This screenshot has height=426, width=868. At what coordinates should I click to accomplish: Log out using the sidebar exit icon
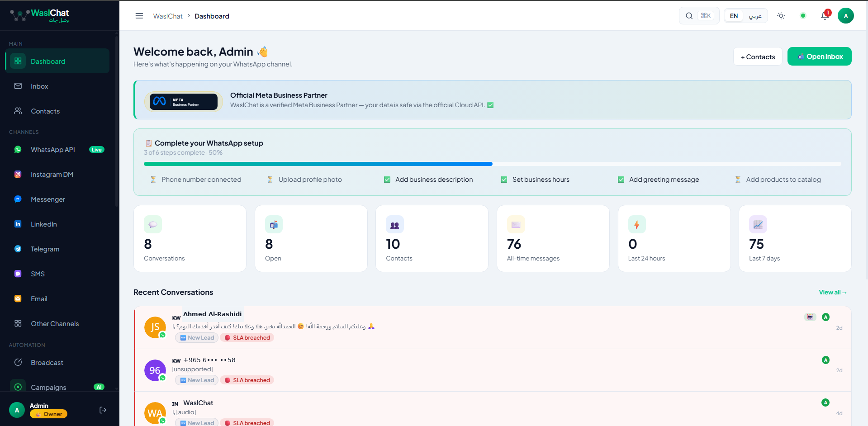pyautogui.click(x=103, y=410)
